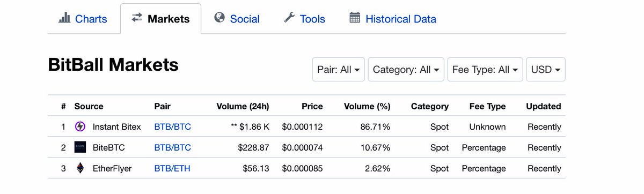Image resolution: width=644 pixels, height=194 pixels.
Task: Sort by the Volume (%) column header
Action: point(367,106)
